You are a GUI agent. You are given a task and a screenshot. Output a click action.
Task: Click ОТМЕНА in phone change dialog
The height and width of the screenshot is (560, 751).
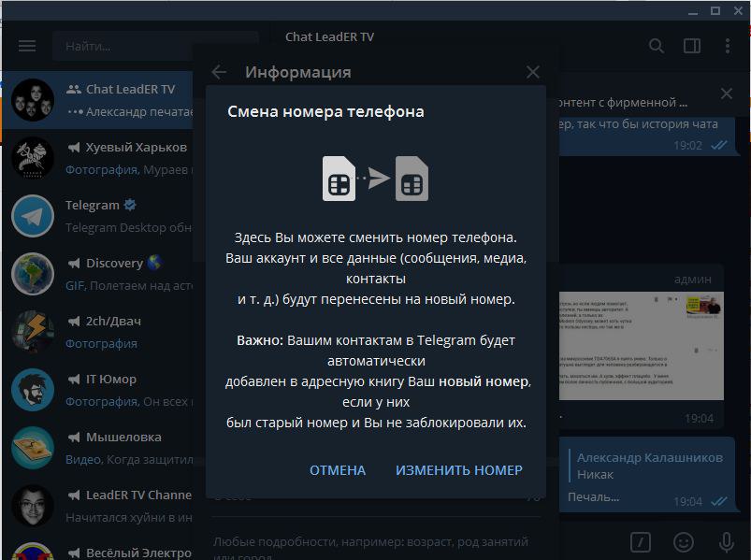[x=338, y=470]
